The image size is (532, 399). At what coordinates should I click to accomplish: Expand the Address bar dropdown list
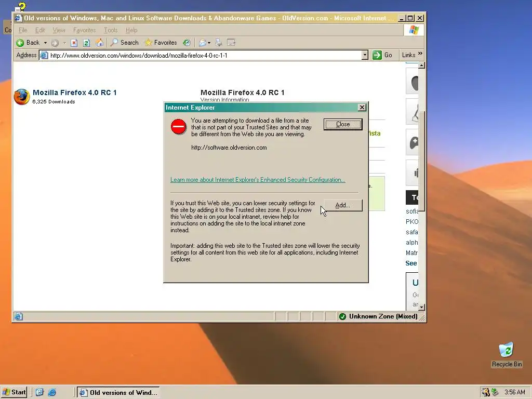(x=365, y=55)
